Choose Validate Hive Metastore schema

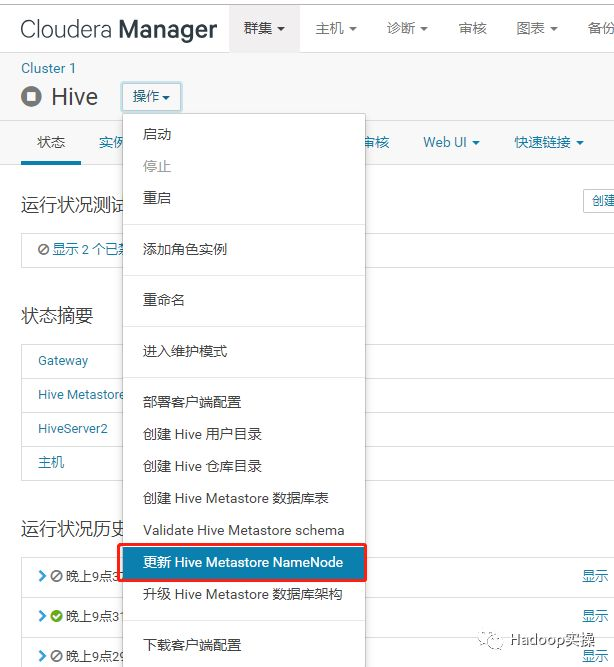click(244, 530)
